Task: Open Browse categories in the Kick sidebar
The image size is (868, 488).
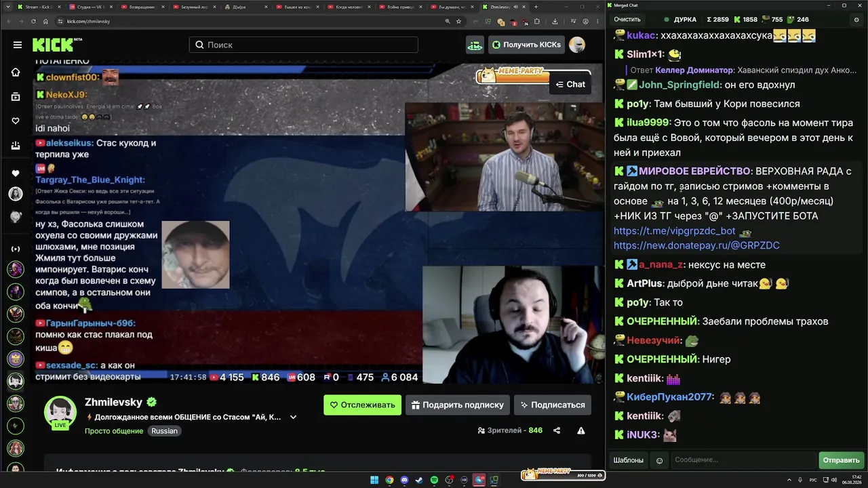Action: coord(16,97)
